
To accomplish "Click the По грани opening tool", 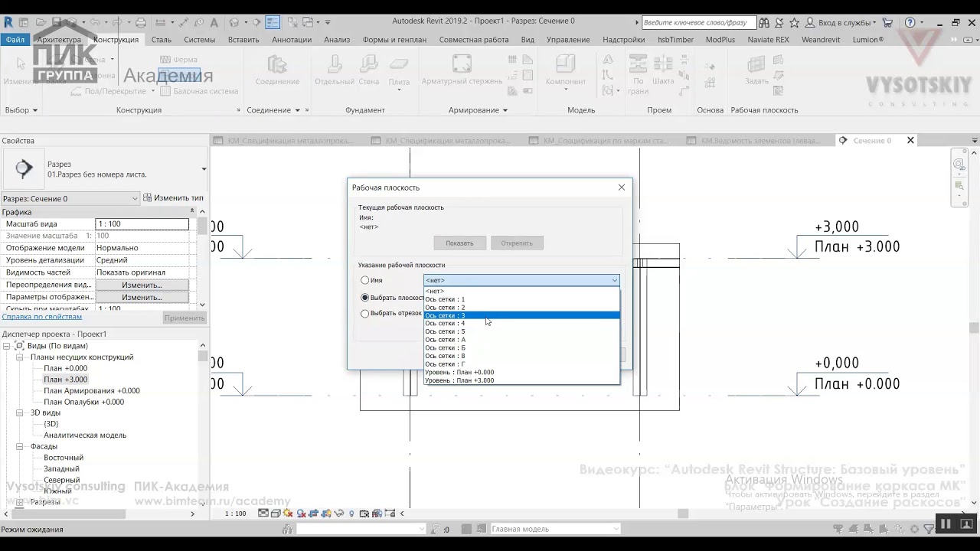I will pos(638,74).
